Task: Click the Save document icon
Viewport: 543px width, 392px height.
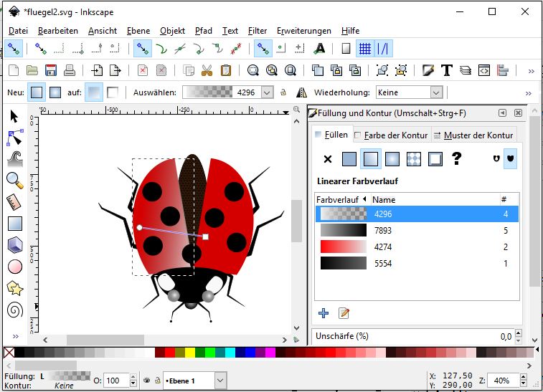Action: point(51,70)
